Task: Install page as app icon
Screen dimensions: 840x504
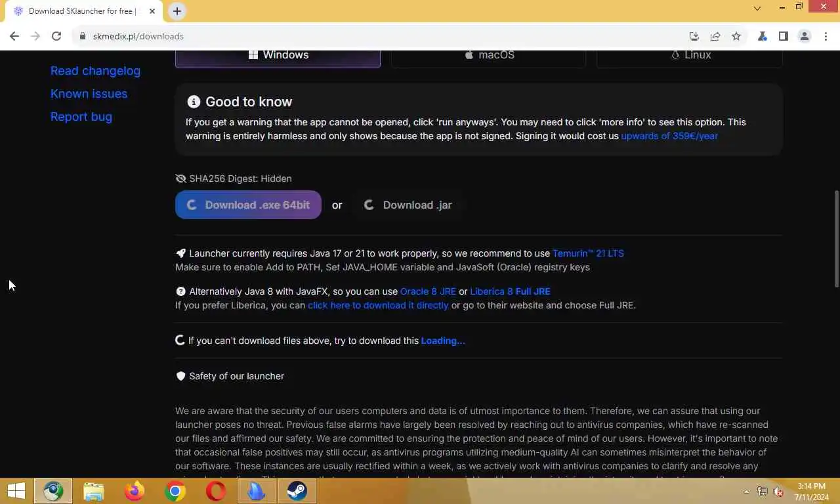Action: 694,36
